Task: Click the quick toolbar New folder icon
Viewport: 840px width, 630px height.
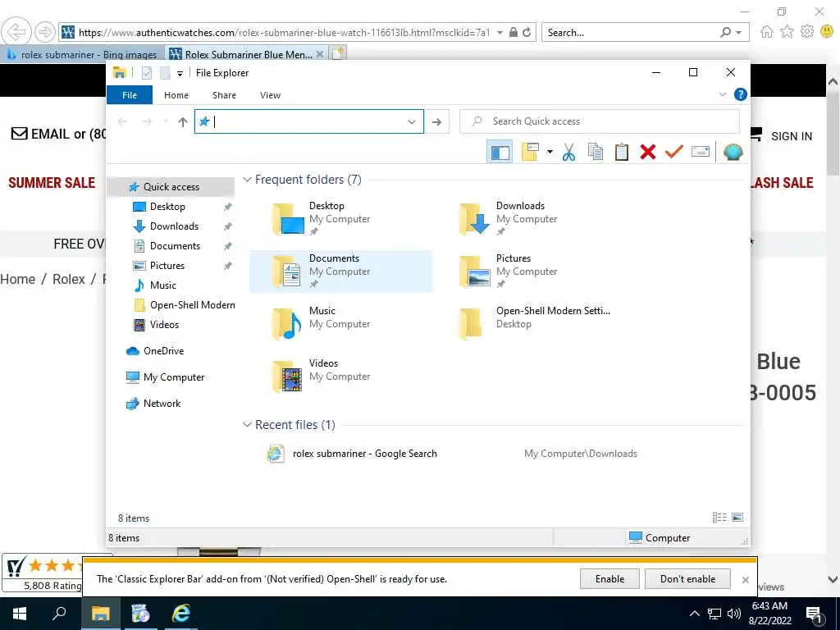Action: [165, 73]
